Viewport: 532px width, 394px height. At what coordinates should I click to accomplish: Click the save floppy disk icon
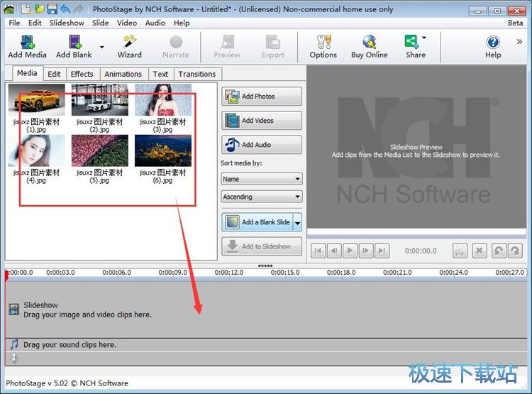point(52,9)
